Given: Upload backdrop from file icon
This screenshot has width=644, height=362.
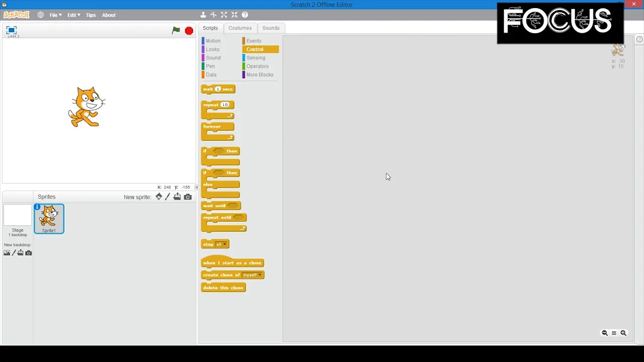Looking at the screenshot, I should point(21,253).
